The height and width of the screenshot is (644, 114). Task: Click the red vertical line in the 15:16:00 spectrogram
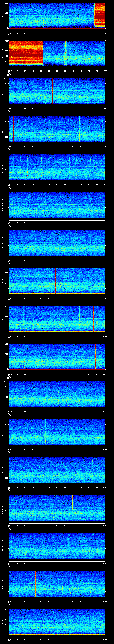tap(35, 584)
